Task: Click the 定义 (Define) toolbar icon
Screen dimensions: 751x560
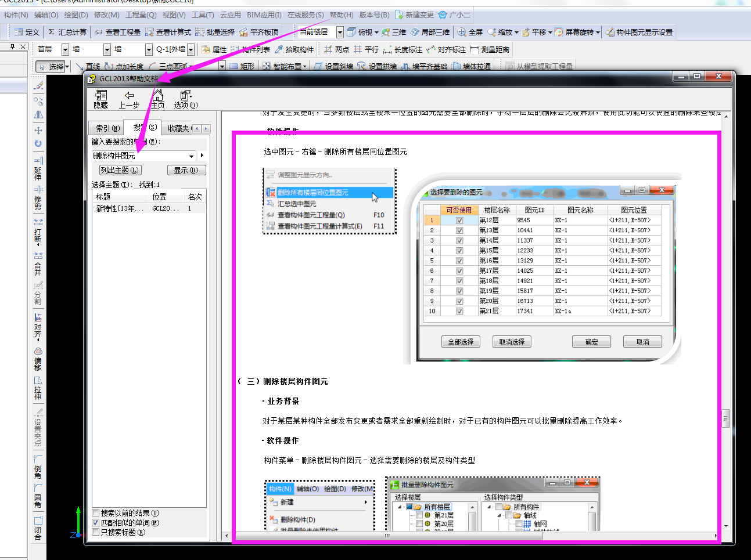Action: click(x=26, y=32)
